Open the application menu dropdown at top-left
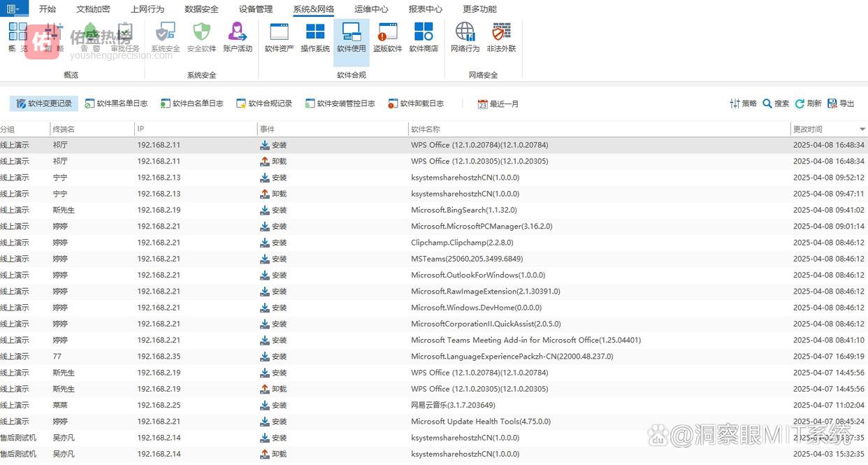 pyautogui.click(x=14, y=8)
